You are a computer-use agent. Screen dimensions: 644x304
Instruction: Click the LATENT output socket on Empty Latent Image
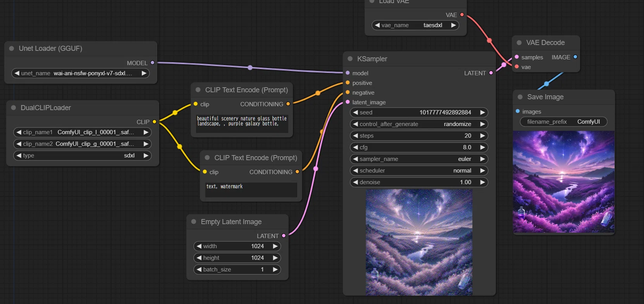(284, 236)
